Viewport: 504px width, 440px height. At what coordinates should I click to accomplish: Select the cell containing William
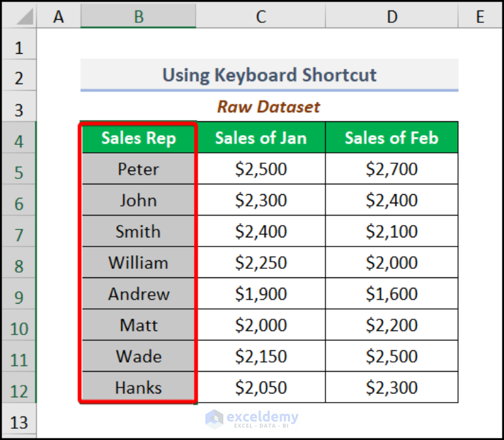[138, 263]
